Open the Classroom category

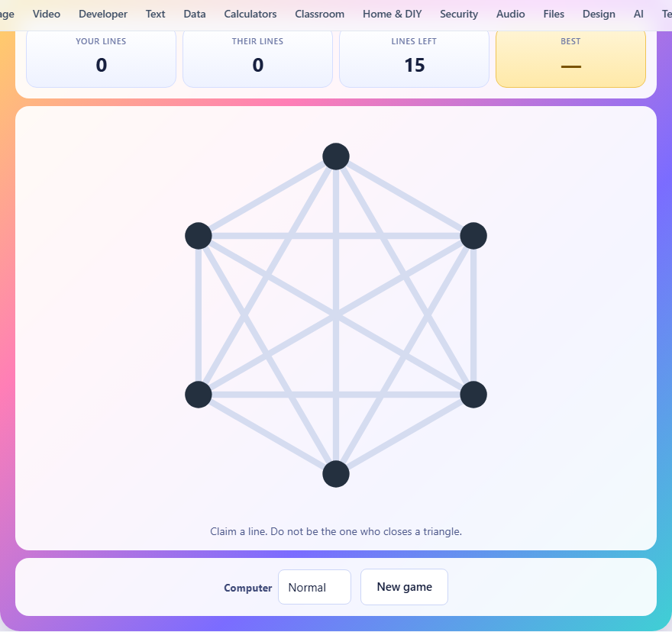pyautogui.click(x=319, y=15)
